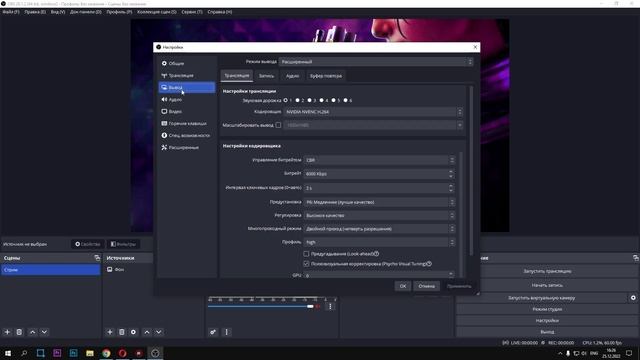Confirm settings with OK button
Image resolution: width=640 pixels, height=360 pixels.
pos(403,286)
